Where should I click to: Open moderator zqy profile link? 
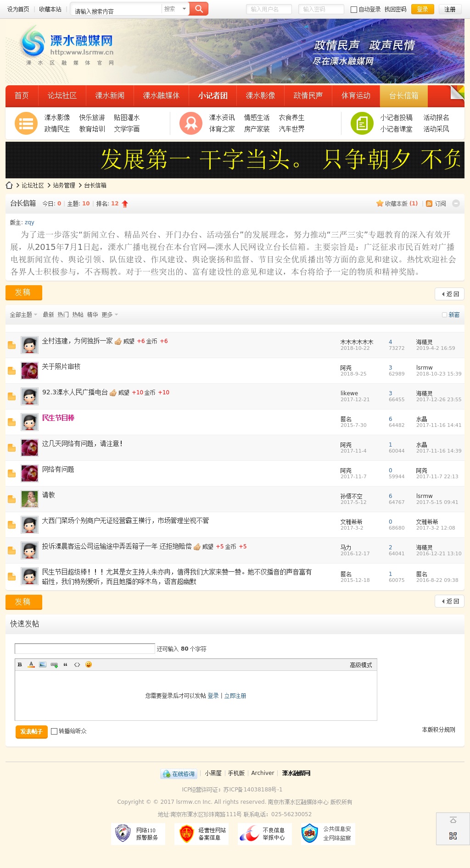click(29, 222)
